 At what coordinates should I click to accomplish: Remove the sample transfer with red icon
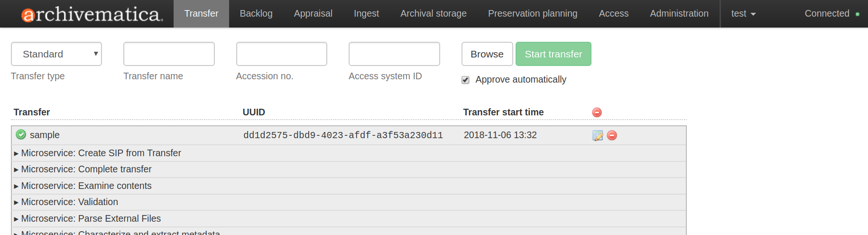(612, 135)
